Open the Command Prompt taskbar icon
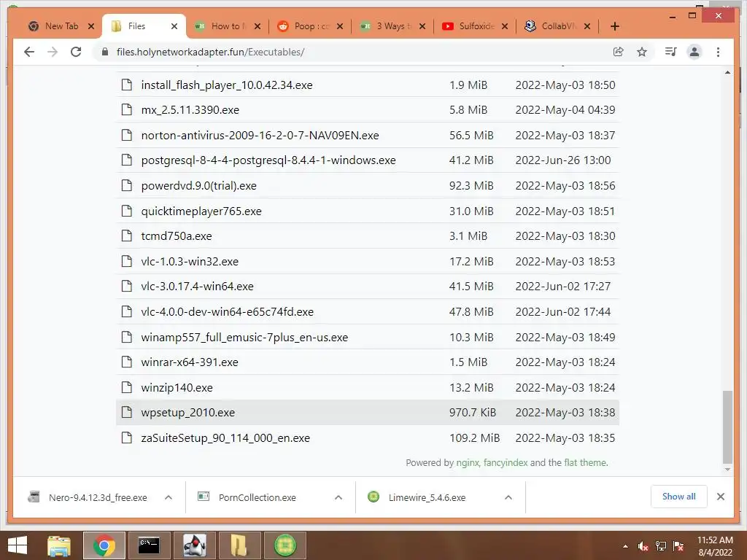 149,545
